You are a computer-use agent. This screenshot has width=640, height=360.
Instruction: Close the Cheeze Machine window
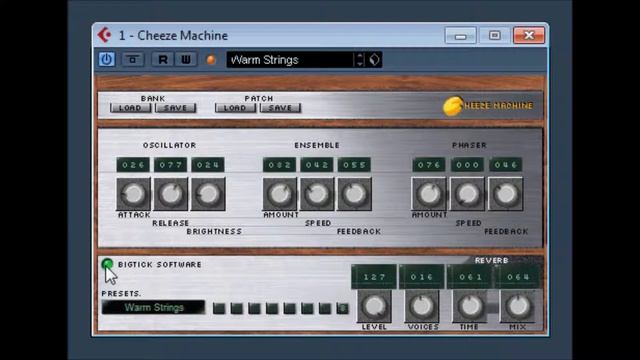coord(529,36)
